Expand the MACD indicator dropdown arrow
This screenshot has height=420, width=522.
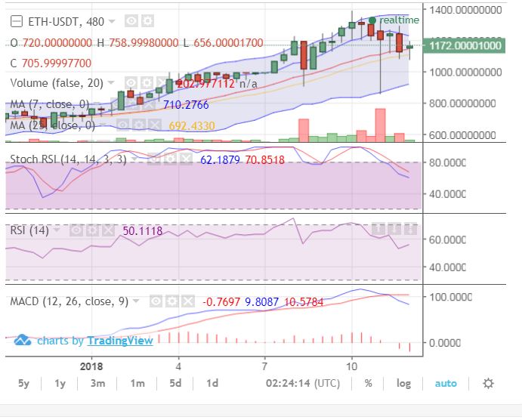click(137, 302)
